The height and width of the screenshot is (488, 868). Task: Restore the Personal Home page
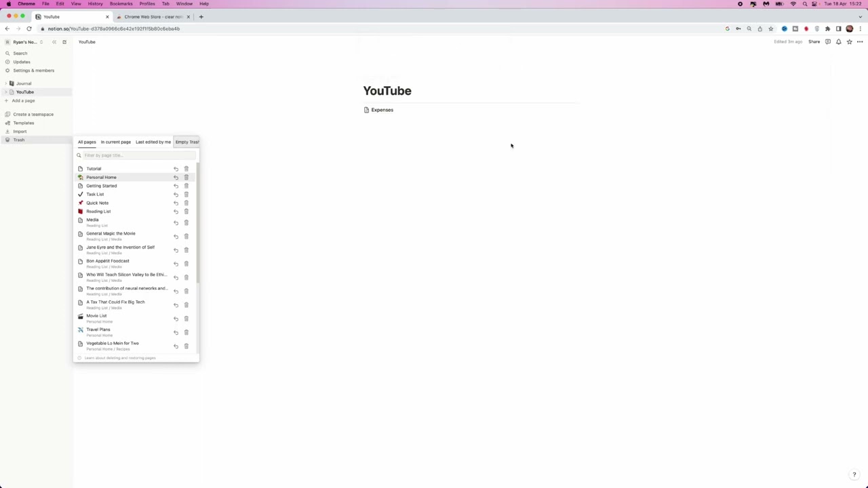pos(176,178)
